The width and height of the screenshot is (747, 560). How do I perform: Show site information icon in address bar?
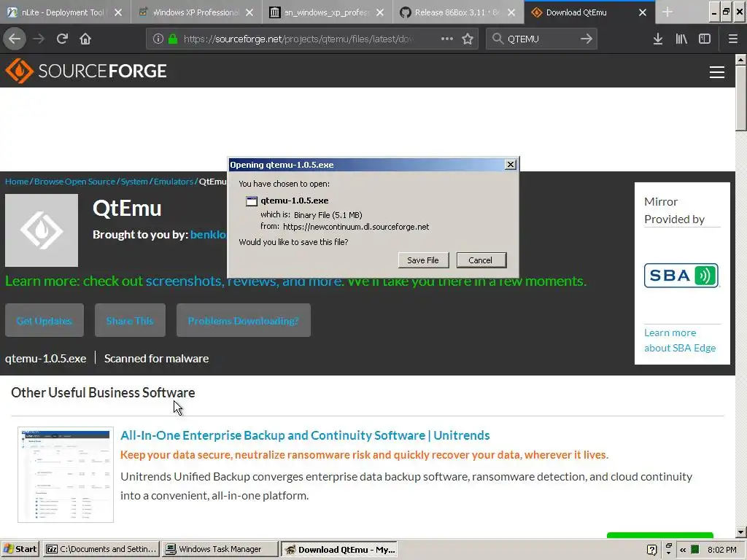click(x=158, y=39)
